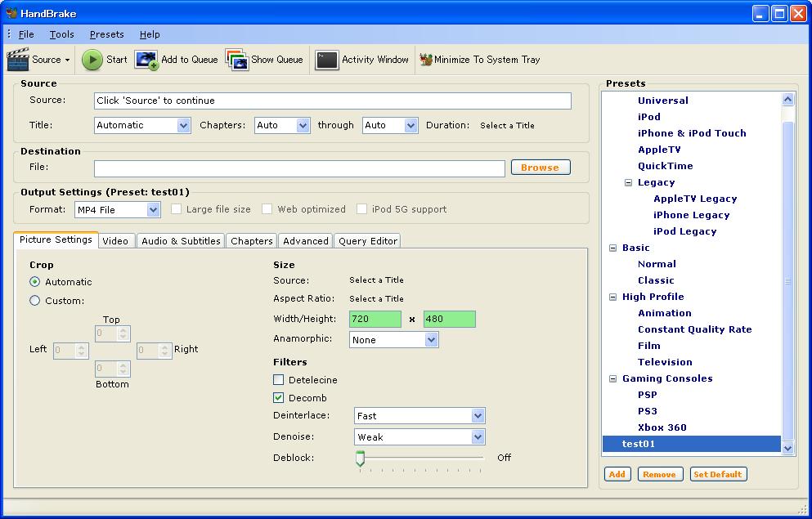Adjust the Deblock slider handle
The image size is (812, 519).
coord(361,458)
